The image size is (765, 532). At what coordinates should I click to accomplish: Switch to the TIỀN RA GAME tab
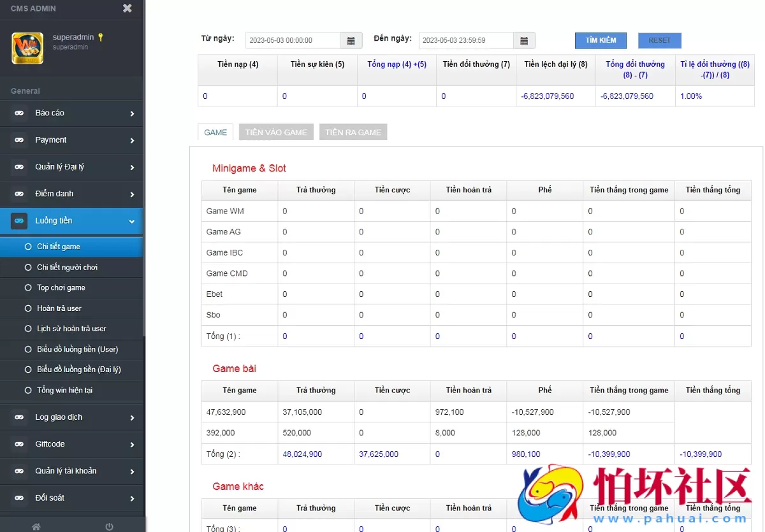(353, 132)
